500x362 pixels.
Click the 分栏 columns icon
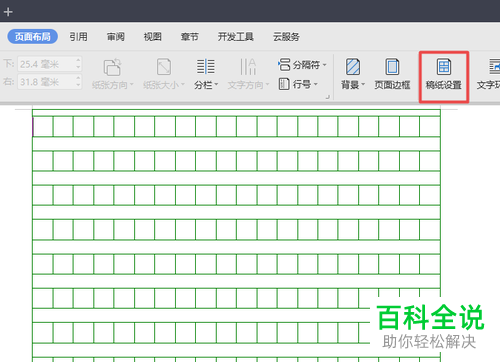[206, 67]
